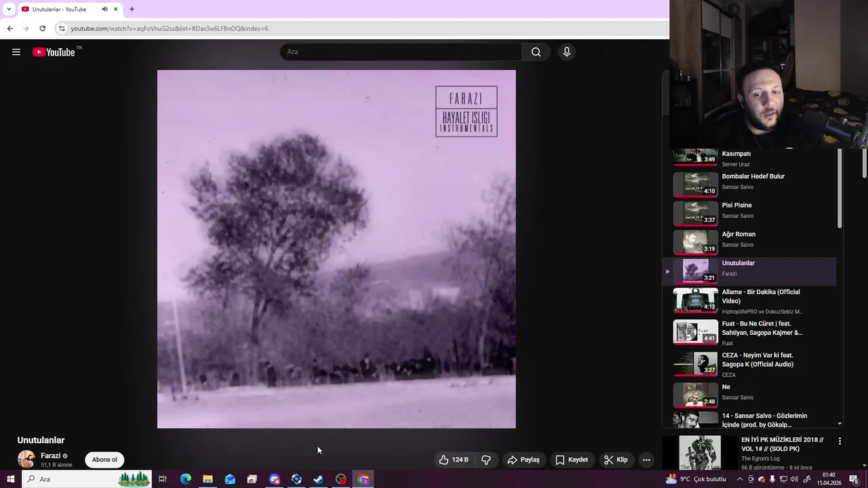The height and width of the screenshot is (488, 868).
Task: Launch Microsoft Edge from the taskbar
Action: tap(186, 479)
